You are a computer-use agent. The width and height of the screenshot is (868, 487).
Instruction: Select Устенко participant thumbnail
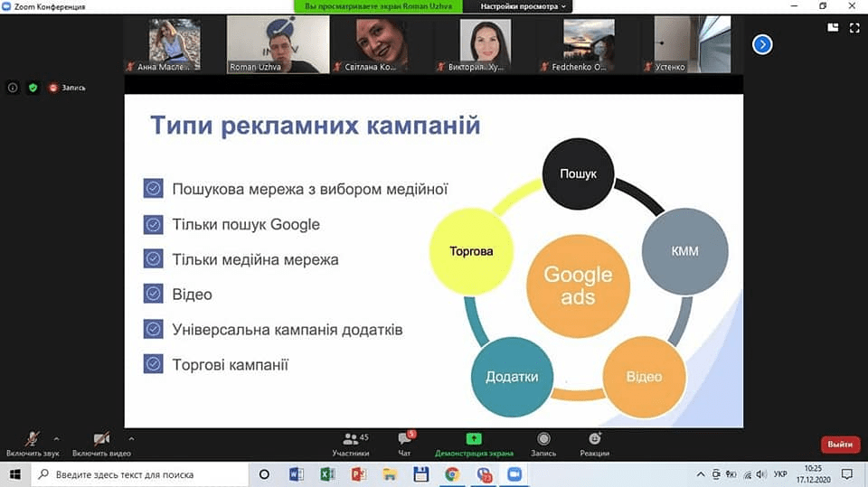(692, 44)
